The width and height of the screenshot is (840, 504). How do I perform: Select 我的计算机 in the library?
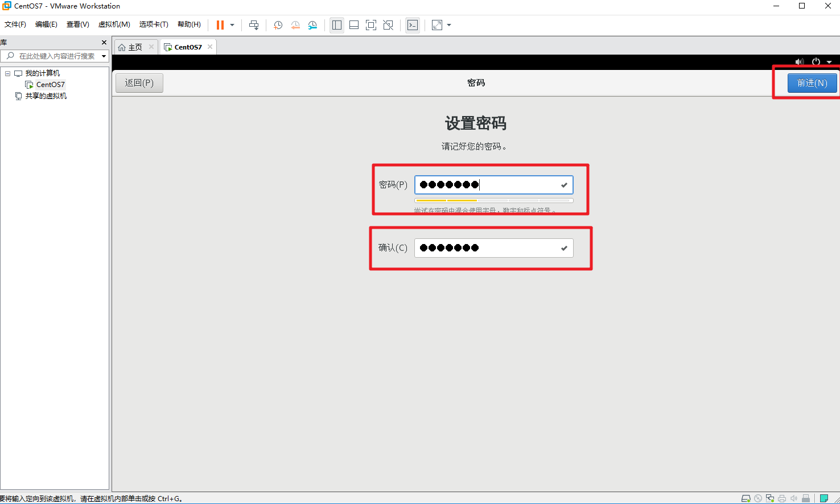[42, 73]
